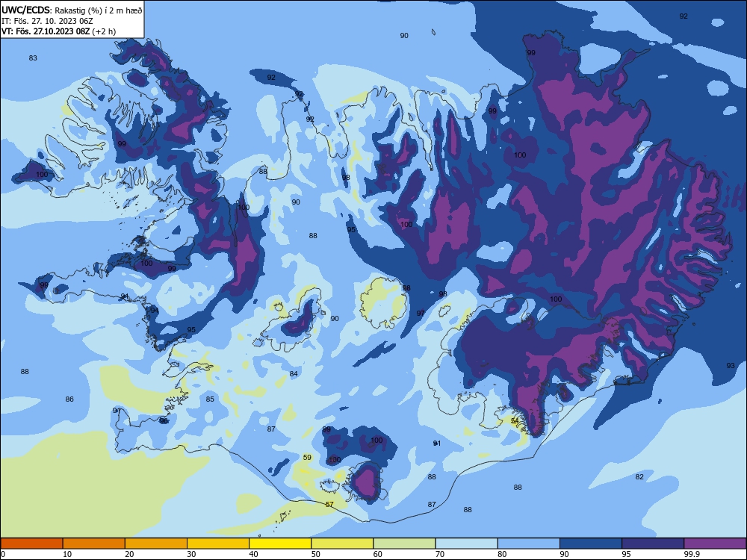
Task: Click the '99.9' legend tick label
Action: pyautogui.click(x=692, y=554)
